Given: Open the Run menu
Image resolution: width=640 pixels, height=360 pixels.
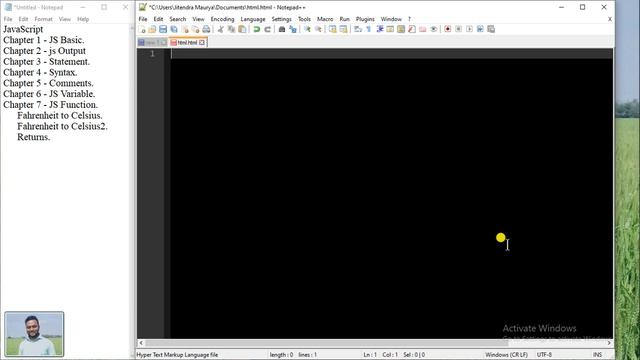Looking at the screenshot, I should click(x=344, y=19).
